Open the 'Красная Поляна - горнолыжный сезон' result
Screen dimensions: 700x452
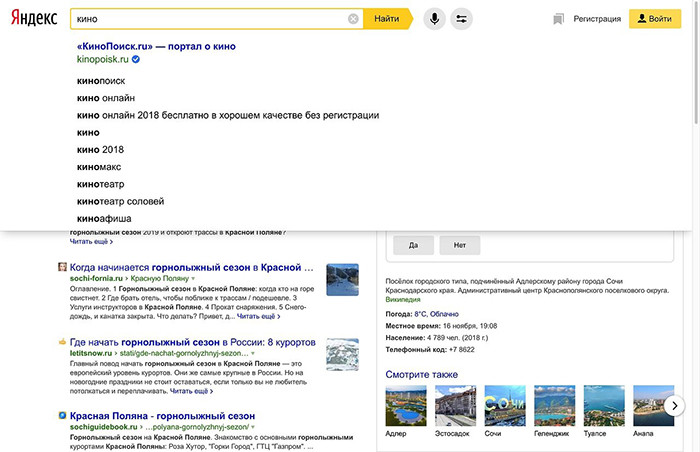pyautogui.click(x=164, y=413)
